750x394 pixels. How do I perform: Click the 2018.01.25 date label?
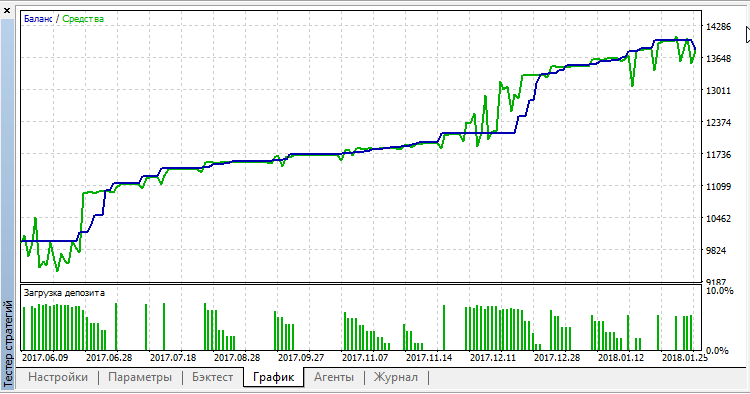[x=684, y=358]
